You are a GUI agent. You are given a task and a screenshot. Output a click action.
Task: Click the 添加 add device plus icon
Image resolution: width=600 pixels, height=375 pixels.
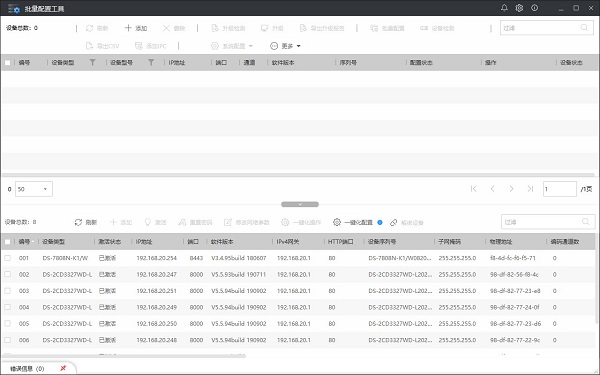coord(128,28)
